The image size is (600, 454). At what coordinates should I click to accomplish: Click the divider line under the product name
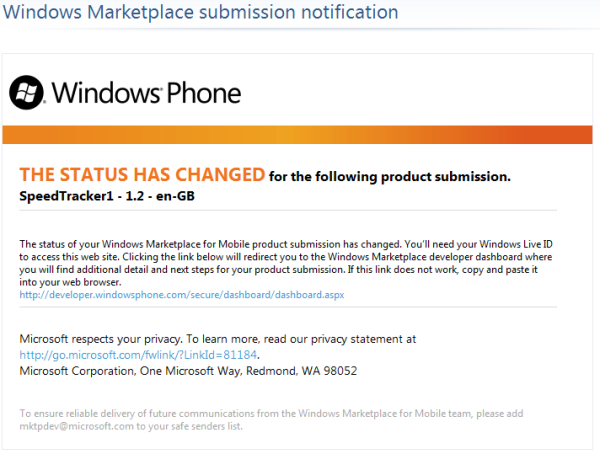point(288,211)
